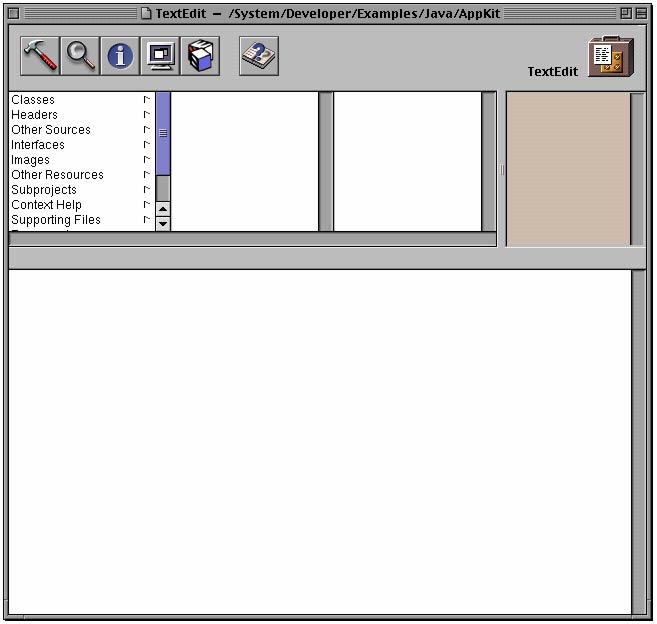Select Classes in the project browser
The height and width of the screenshot is (624, 657).
point(33,100)
